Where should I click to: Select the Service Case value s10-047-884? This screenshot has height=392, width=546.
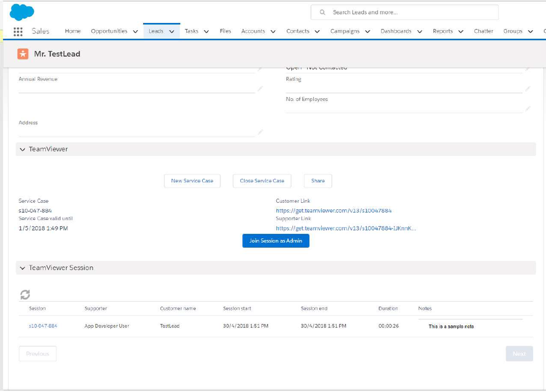[x=35, y=210]
